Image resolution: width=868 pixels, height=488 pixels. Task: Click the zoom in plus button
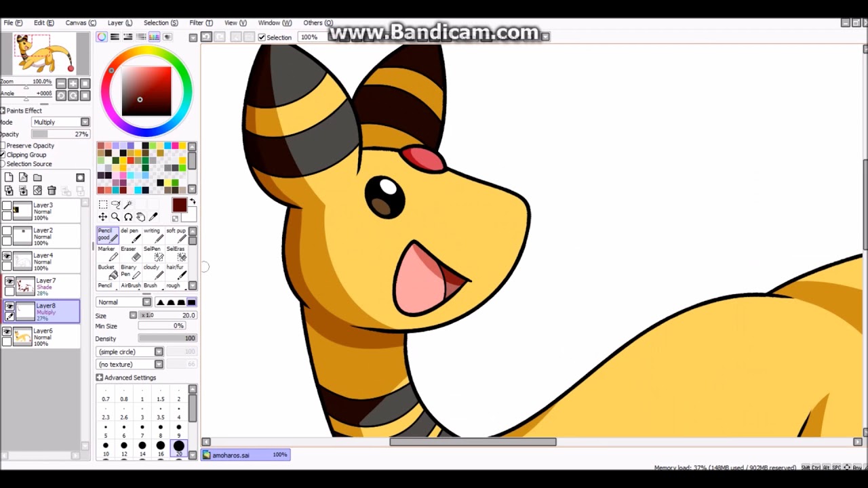point(73,83)
